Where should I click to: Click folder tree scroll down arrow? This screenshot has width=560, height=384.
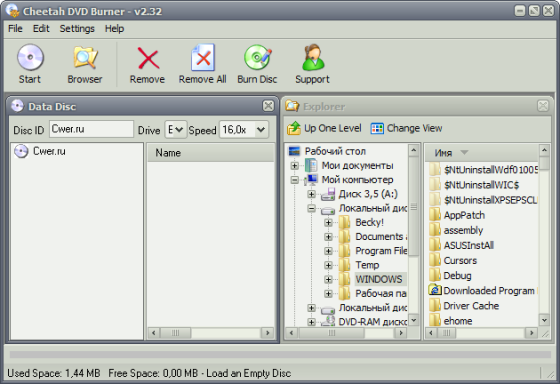[x=414, y=320]
